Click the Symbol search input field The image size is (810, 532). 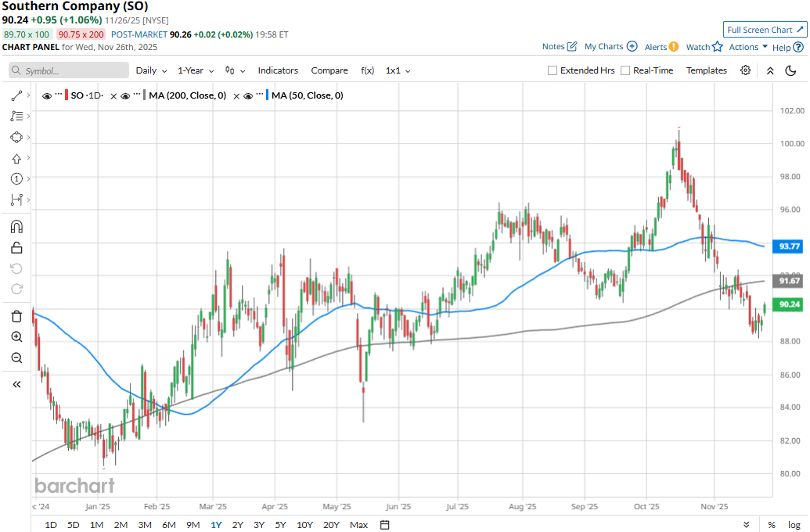point(69,70)
